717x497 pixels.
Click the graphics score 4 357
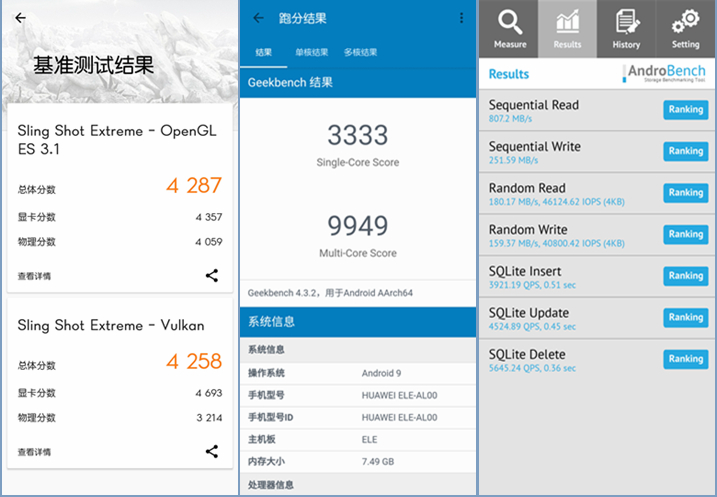[x=209, y=217]
